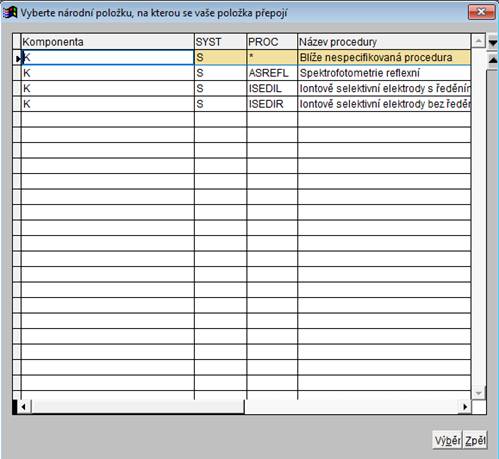Click the black up triangle beside first row
Screen dimensions: 499x459
(x=493, y=60)
